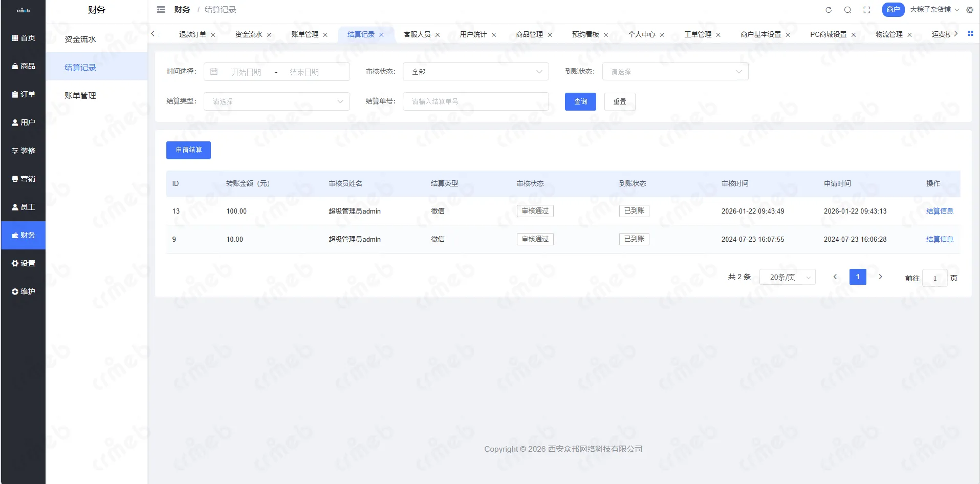Open 结算信息 for record ID 9
The image size is (980, 484).
[x=940, y=239]
